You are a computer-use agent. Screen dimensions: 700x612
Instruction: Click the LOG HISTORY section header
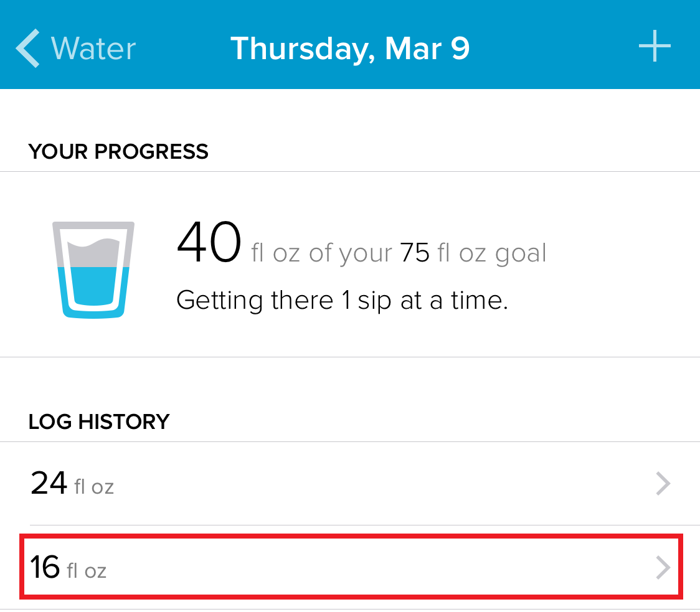(x=99, y=421)
